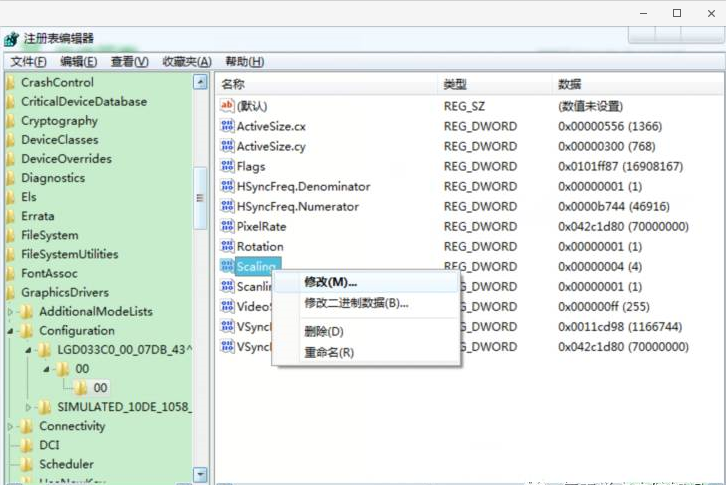
Task: Click the 名称 column header
Action: [232, 84]
